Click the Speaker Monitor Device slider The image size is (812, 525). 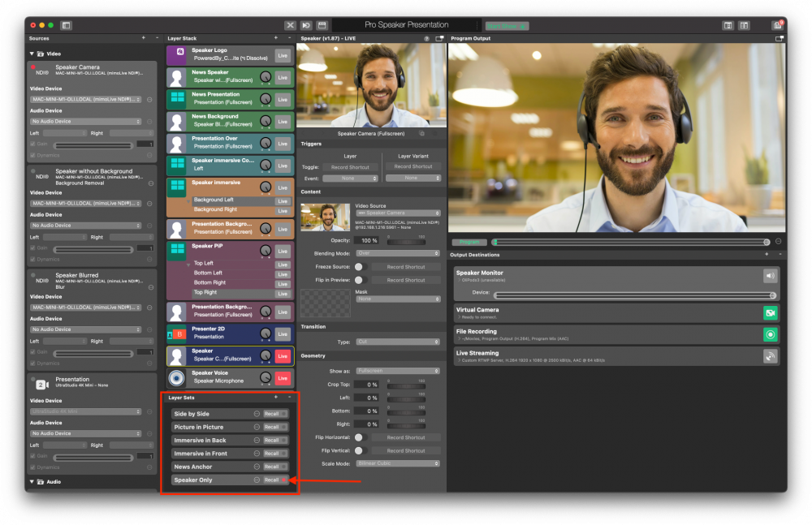634,295
